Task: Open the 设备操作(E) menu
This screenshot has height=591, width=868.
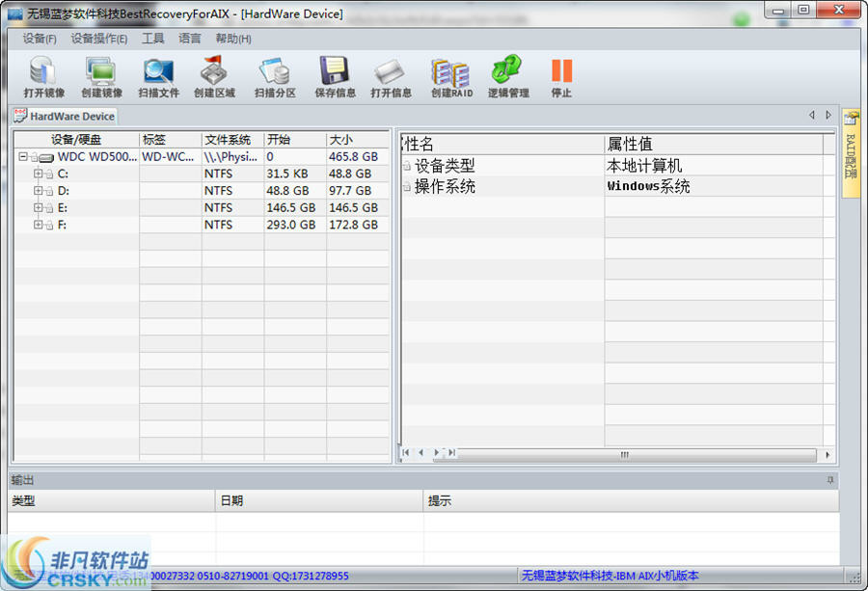Action: click(x=98, y=39)
